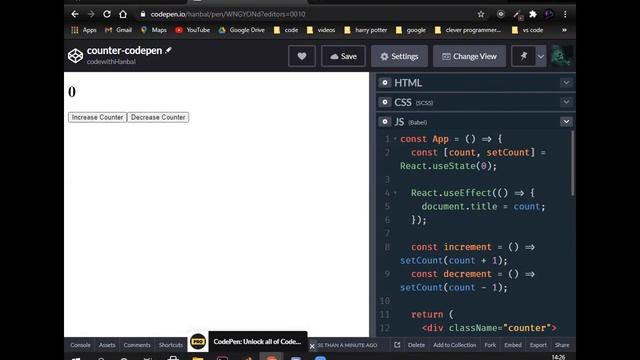Click the counter value '0' heading
The image size is (640, 360).
tap(72, 92)
